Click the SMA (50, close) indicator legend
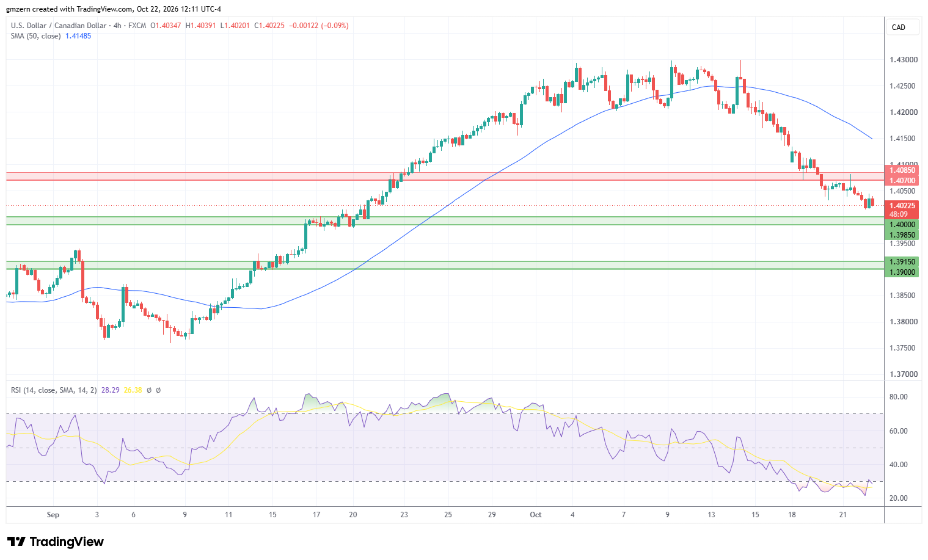The image size is (928, 560). pos(35,36)
